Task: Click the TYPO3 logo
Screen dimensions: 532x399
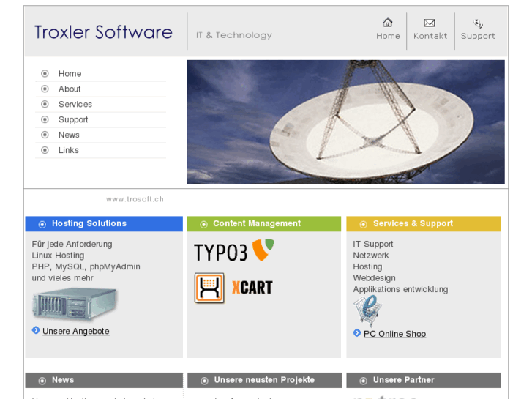Action: [x=234, y=250]
